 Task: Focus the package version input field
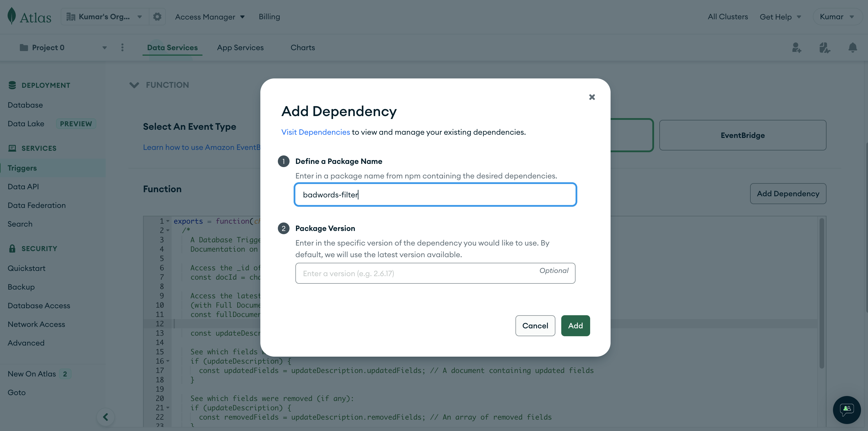point(435,273)
